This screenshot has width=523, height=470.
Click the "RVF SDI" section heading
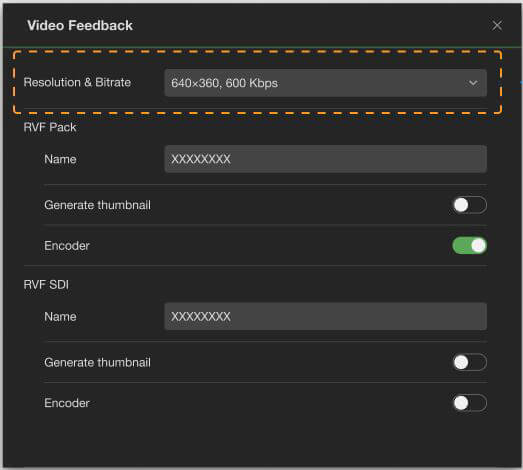click(x=46, y=285)
